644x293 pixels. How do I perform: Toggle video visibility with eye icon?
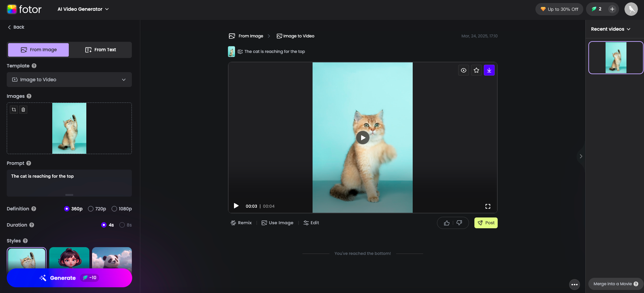(464, 70)
